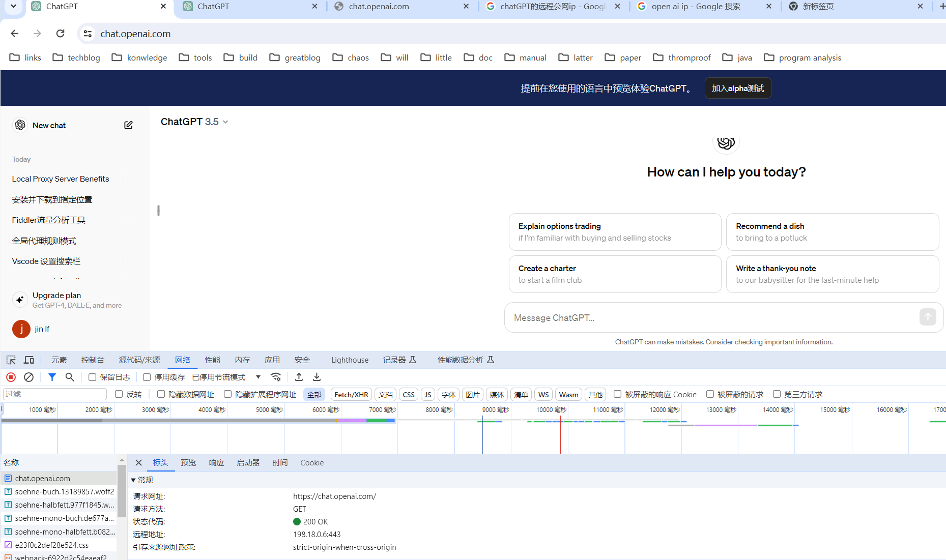Open network conditions wifi icon

[276, 377]
